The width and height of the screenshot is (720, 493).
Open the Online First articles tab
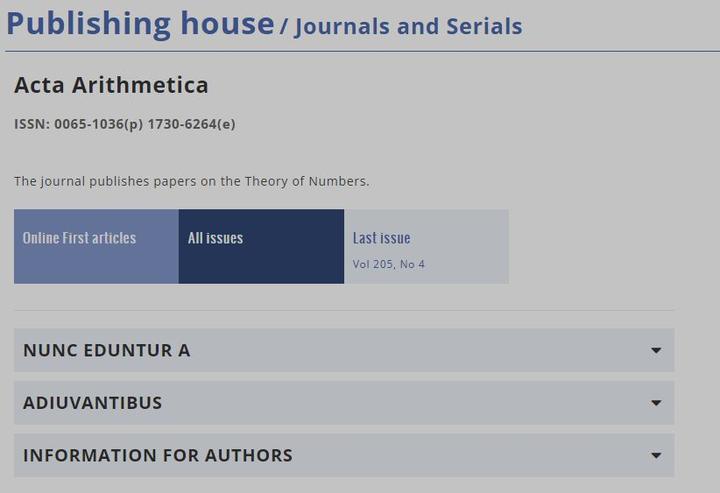click(x=80, y=238)
